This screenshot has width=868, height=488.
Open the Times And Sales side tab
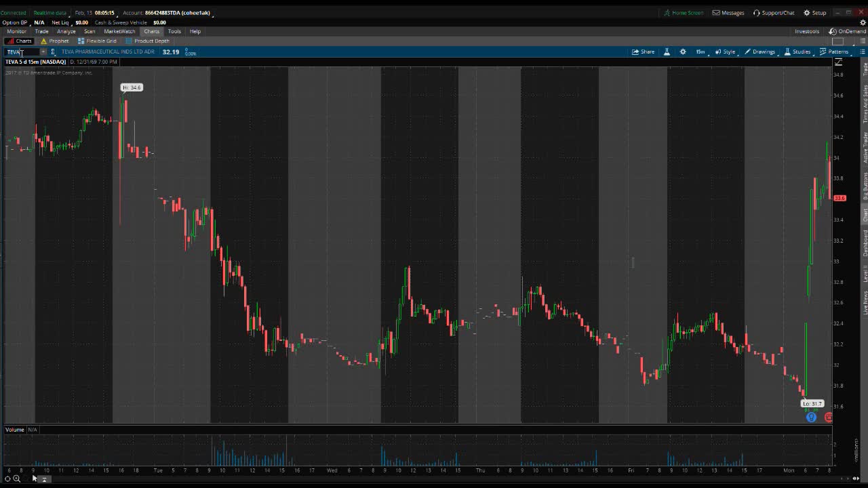[x=865, y=104]
